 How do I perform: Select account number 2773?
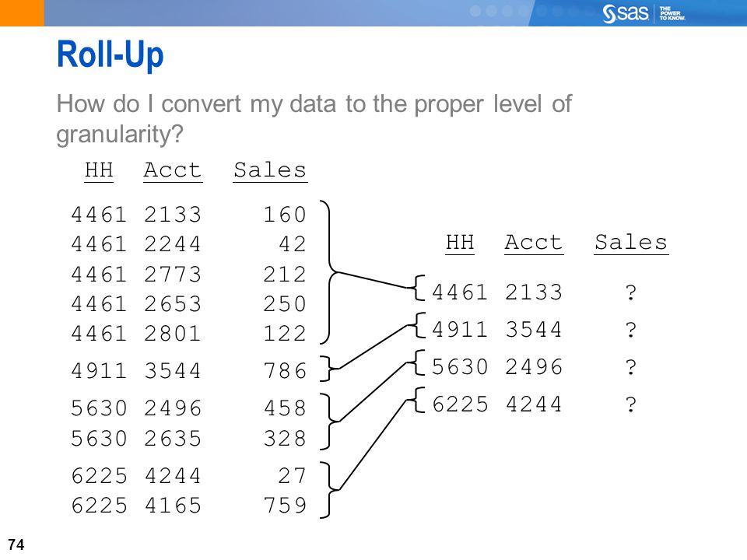pos(173,274)
